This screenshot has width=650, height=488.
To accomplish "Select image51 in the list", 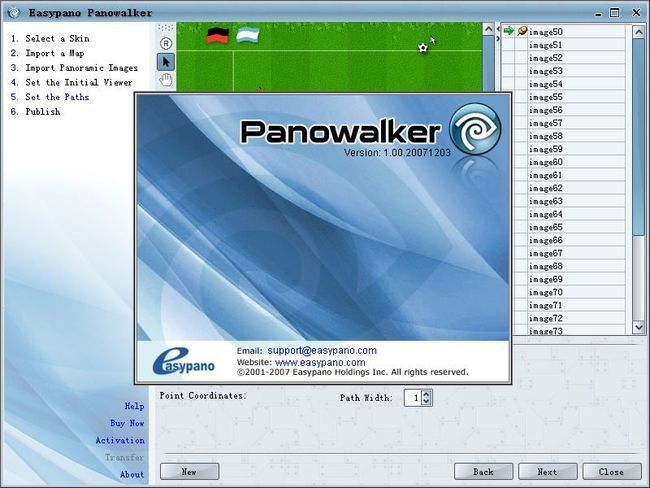I will tap(576, 45).
